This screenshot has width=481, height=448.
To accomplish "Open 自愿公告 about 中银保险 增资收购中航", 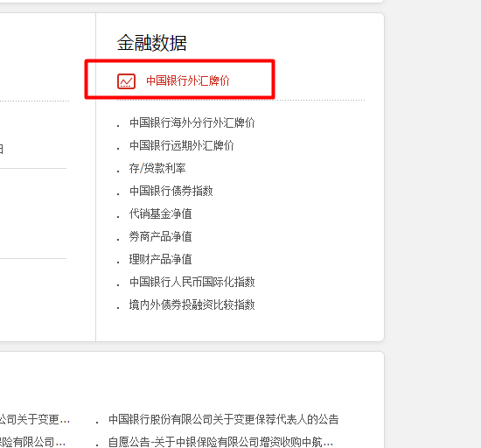I will point(221,442).
